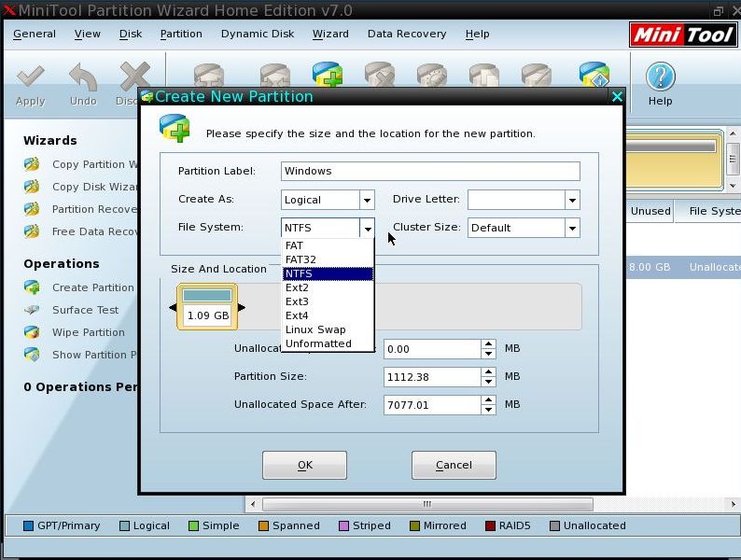Open the Wizard menu

(x=330, y=34)
